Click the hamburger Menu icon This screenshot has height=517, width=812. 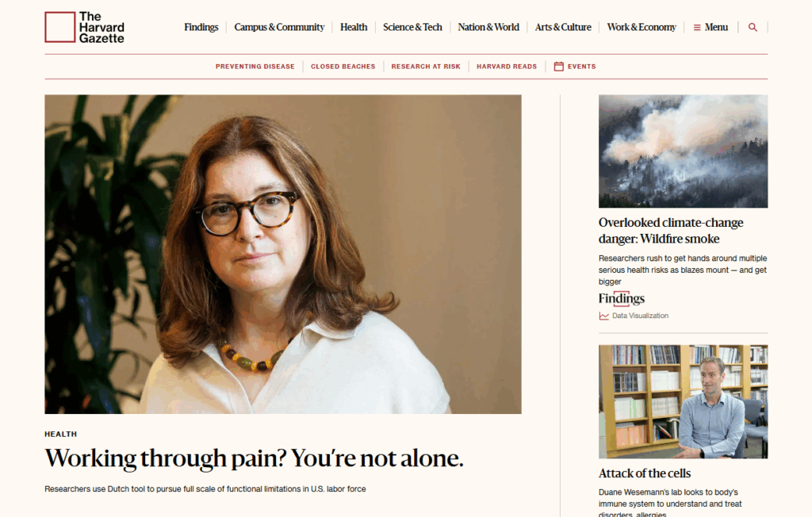(x=697, y=28)
